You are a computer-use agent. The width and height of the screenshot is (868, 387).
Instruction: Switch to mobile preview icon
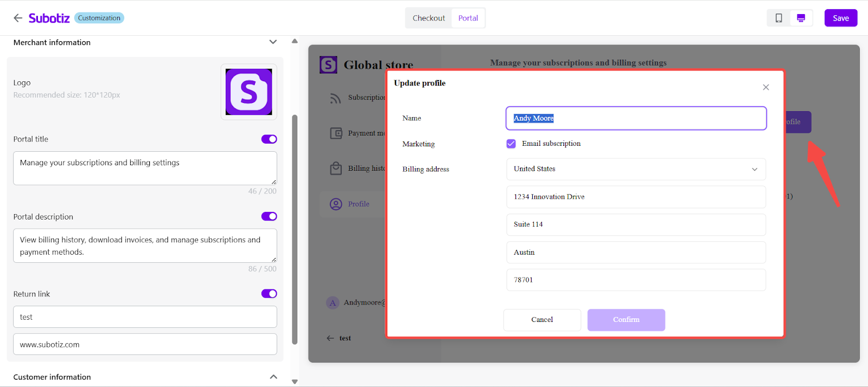click(778, 18)
